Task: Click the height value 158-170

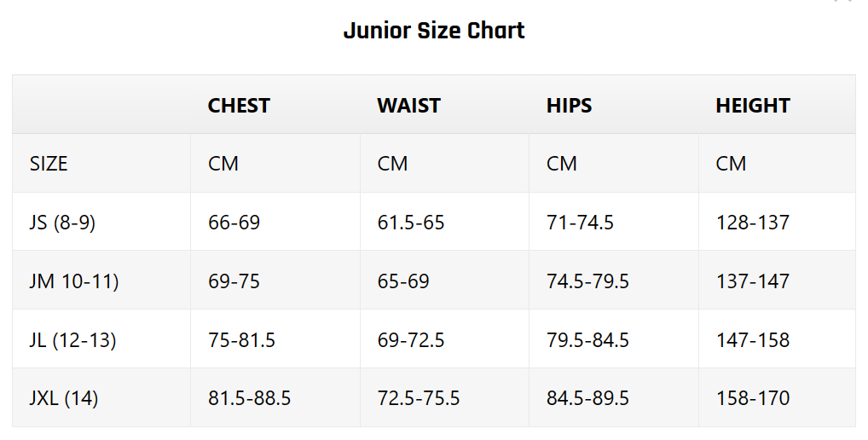Action: click(753, 398)
